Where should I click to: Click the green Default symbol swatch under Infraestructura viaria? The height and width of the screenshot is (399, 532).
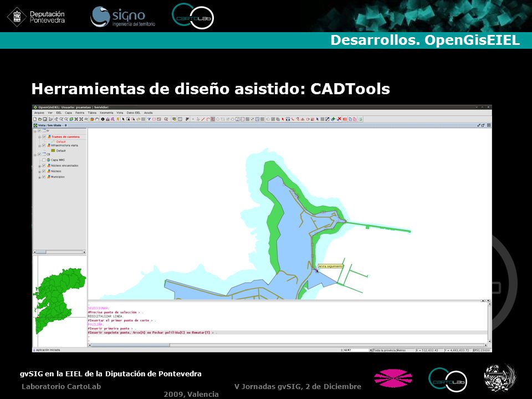click(x=53, y=151)
